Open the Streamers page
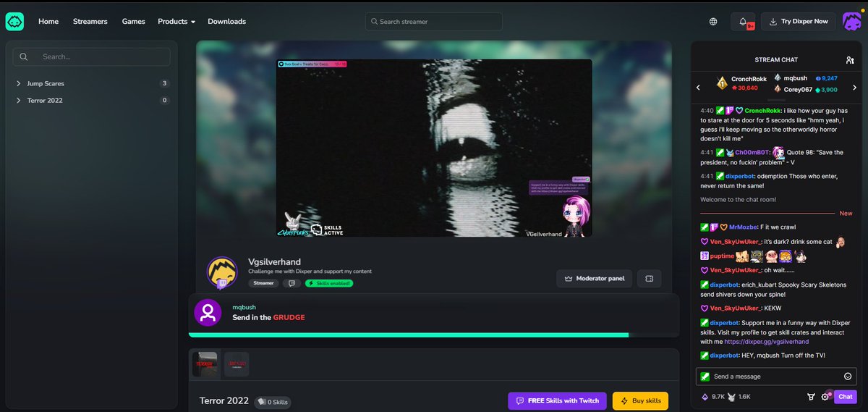 click(90, 22)
